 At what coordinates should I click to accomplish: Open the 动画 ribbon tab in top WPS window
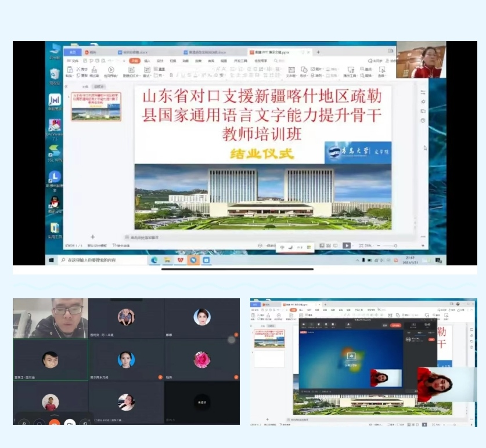(186, 61)
